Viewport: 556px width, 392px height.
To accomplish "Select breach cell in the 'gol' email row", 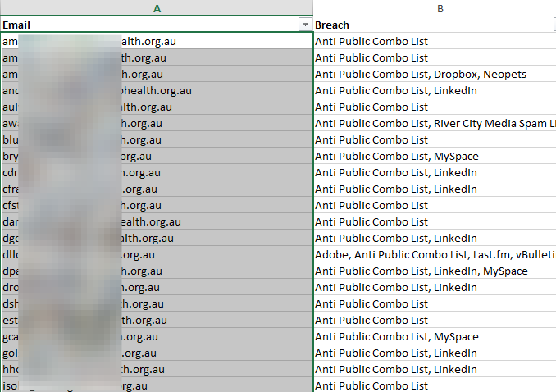I will [435, 353].
